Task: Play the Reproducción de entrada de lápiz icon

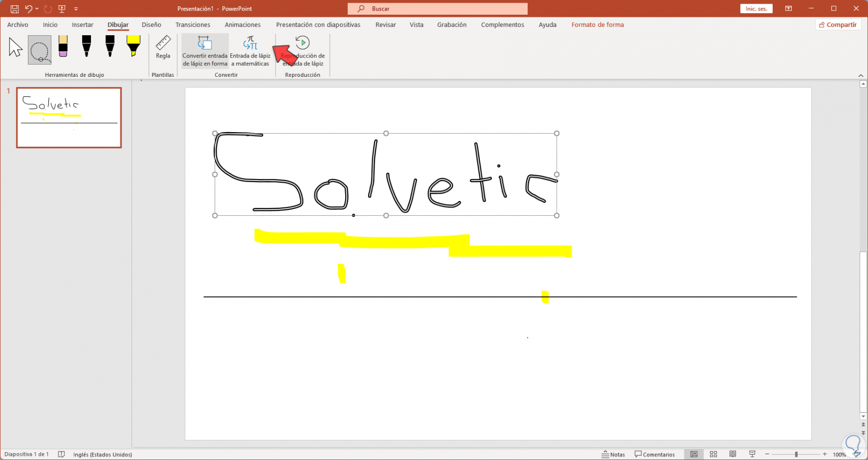Action: pos(302,43)
